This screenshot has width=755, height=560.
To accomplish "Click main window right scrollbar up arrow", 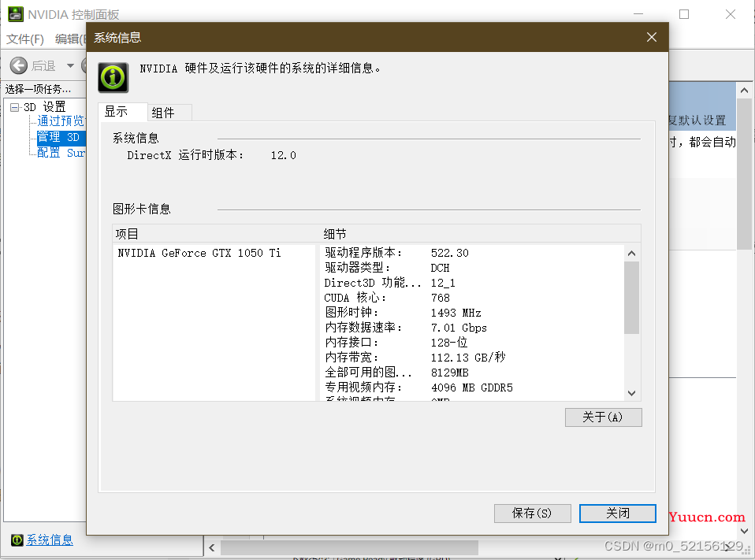I will click(x=745, y=91).
